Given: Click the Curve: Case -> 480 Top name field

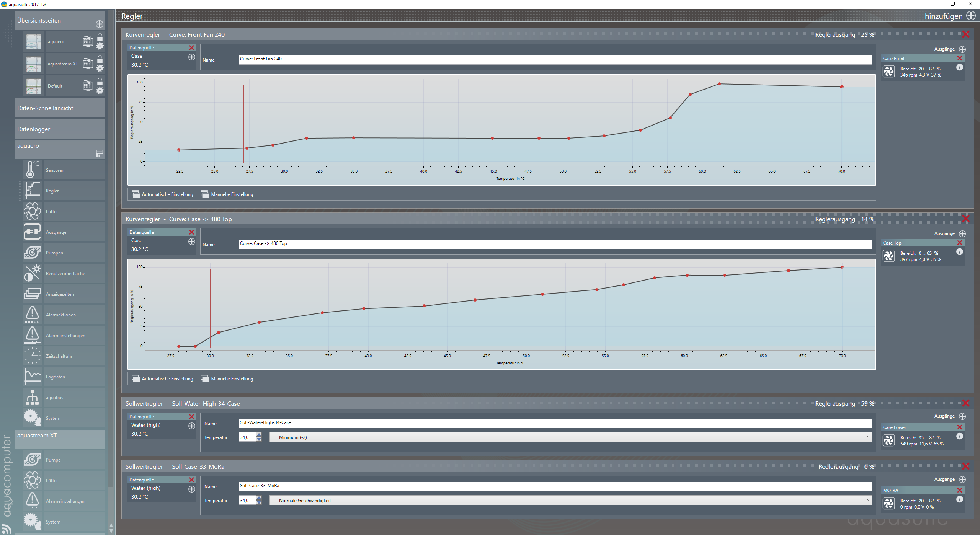Looking at the screenshot, I should click(x=555, y=244).
